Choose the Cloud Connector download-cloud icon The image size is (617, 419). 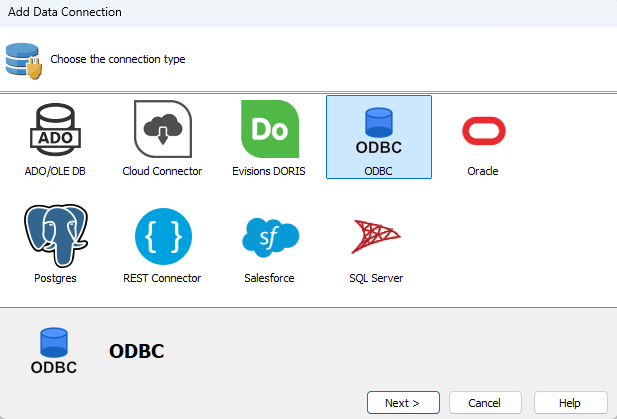coord(162,129)
